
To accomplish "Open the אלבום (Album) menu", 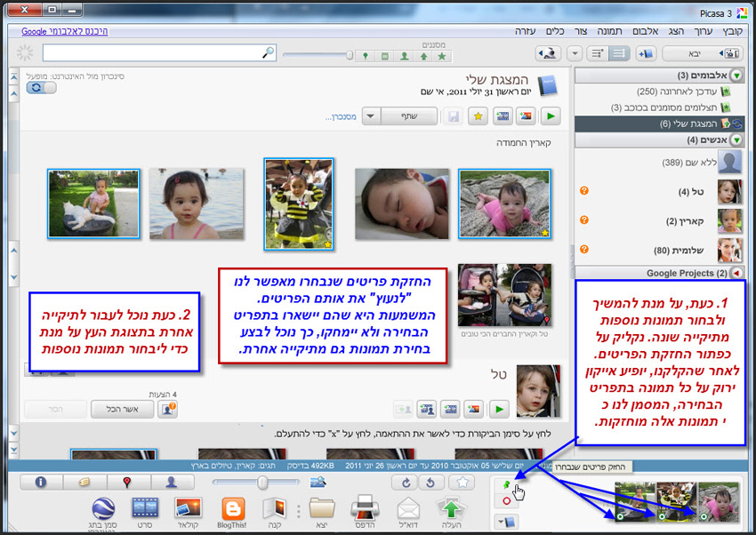I will point(645,31).
